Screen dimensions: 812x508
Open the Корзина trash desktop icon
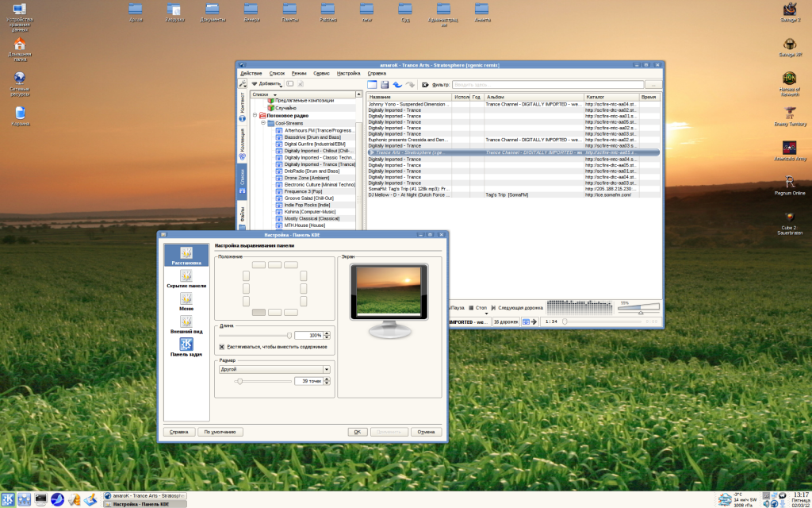tap(20, 116)
